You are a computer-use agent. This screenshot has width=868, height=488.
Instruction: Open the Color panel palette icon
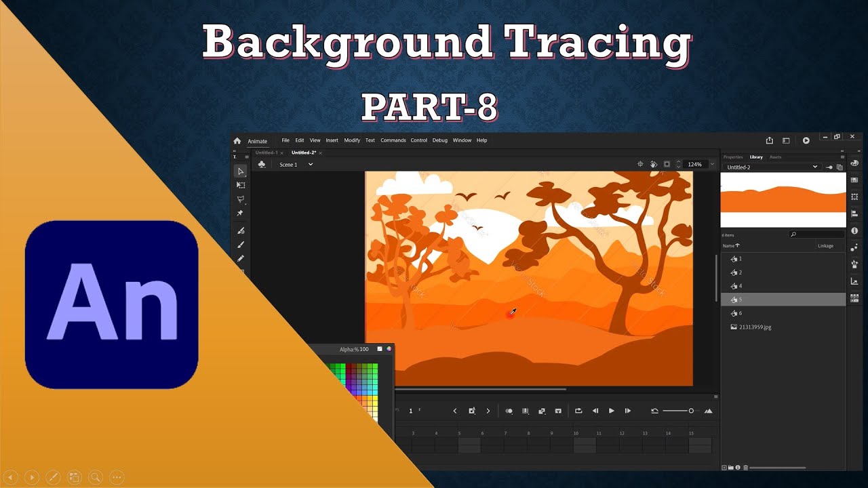pos(854,163)
